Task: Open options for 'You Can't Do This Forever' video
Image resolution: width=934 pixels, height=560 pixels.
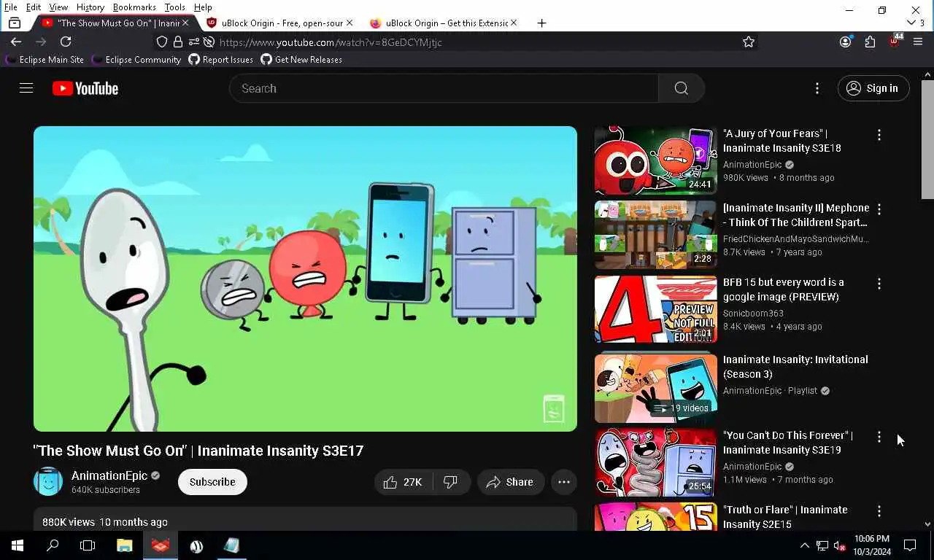Action: 879,437
